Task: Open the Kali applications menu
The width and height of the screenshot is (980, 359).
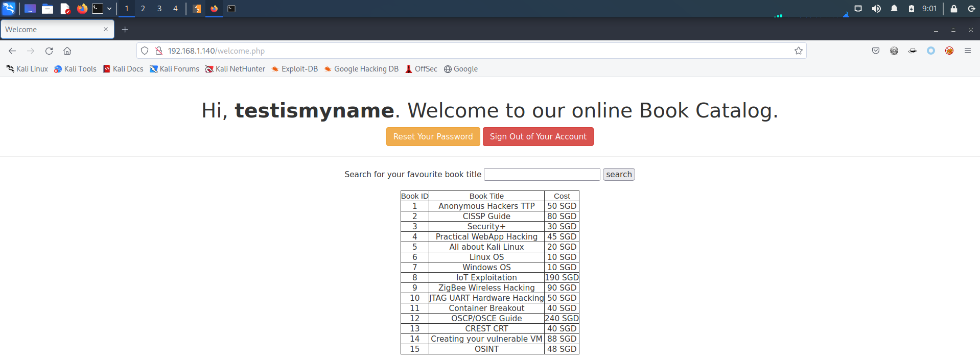Action: click(x=9, y=9)
